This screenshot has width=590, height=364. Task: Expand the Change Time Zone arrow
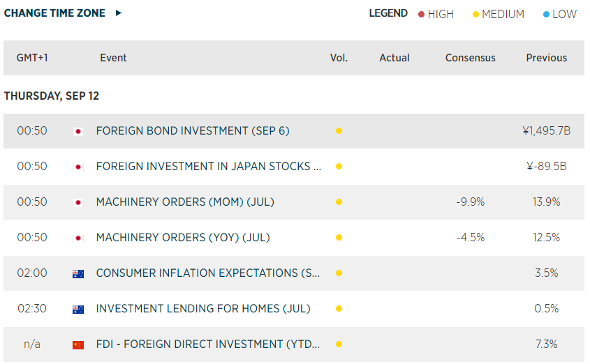[119, 13]
